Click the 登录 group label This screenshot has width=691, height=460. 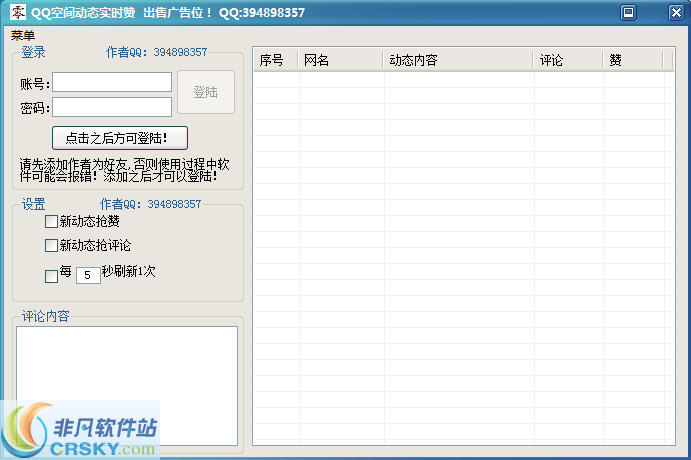(33, 52)
